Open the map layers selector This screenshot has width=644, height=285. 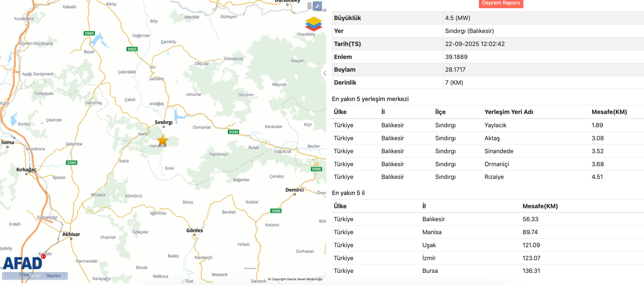pyautogui.click(x=313, y=24)
